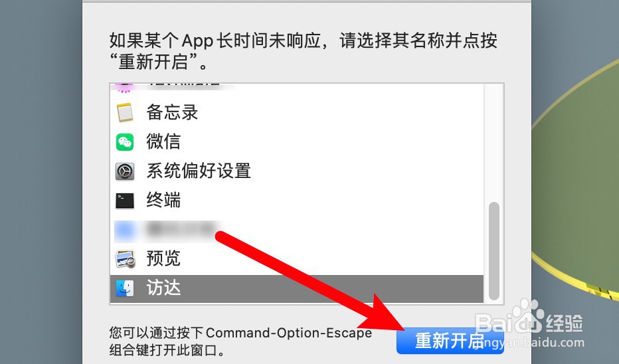
Task: Click the list's gray scrollbar thumb
Action: pyautogui.click(x=494, y=251)
